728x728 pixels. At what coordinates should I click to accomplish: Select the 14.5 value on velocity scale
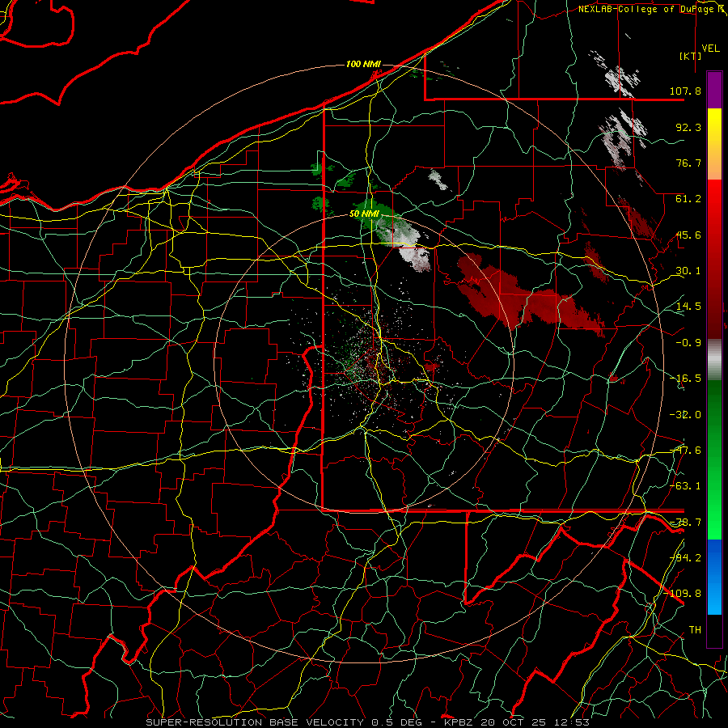pos(688,307)
